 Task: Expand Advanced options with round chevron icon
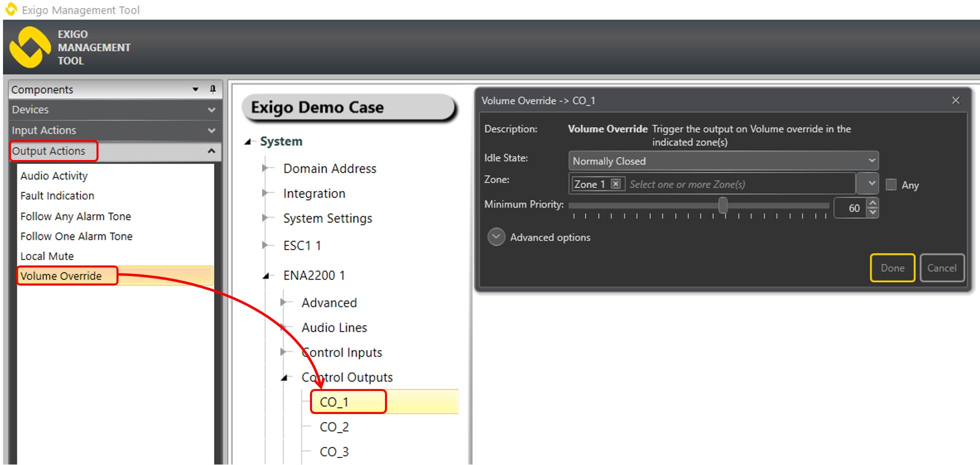pyautogui.click(x=496, y=237)
